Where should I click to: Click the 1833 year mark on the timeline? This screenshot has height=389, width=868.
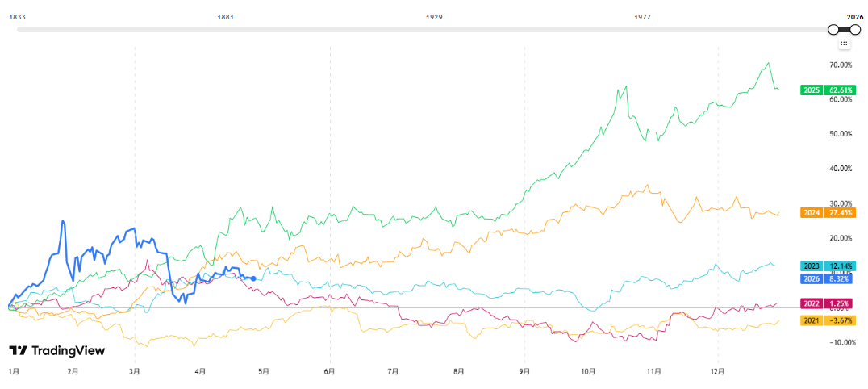pos(17,16)
